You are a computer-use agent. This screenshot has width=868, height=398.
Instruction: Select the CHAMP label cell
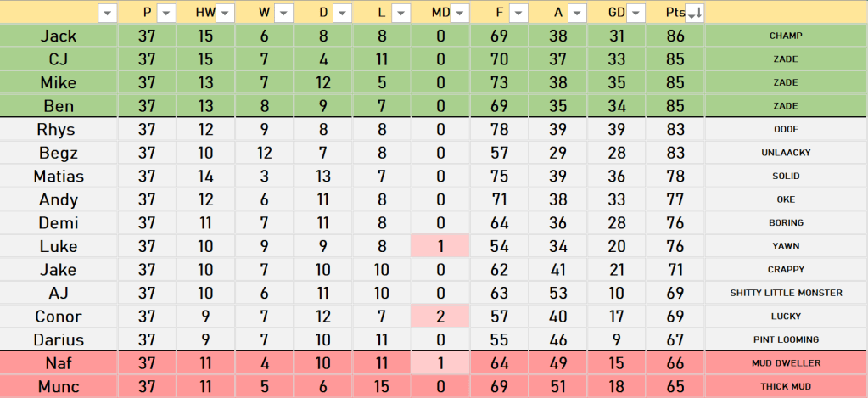[786, 36]
